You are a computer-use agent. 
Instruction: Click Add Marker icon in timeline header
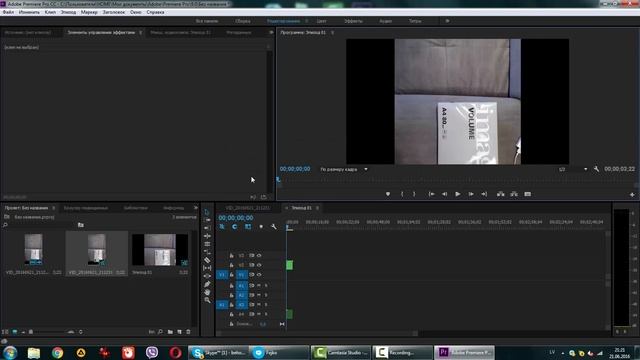click(261, 227)
